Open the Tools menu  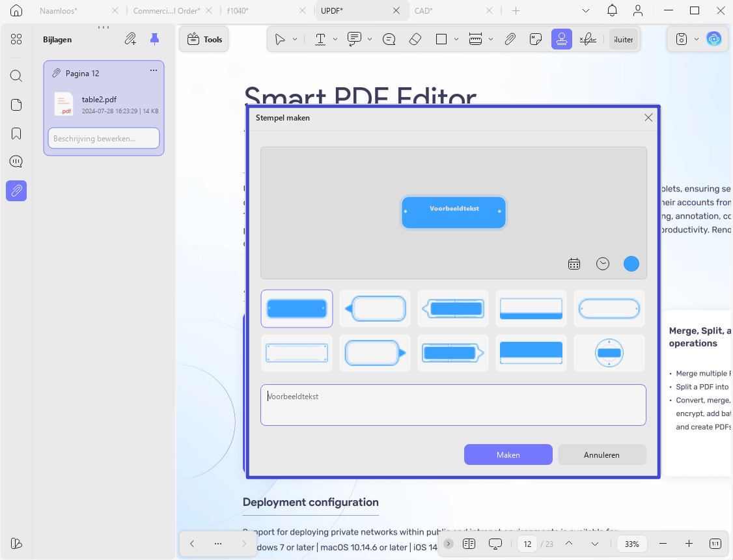tap(204, 40)
